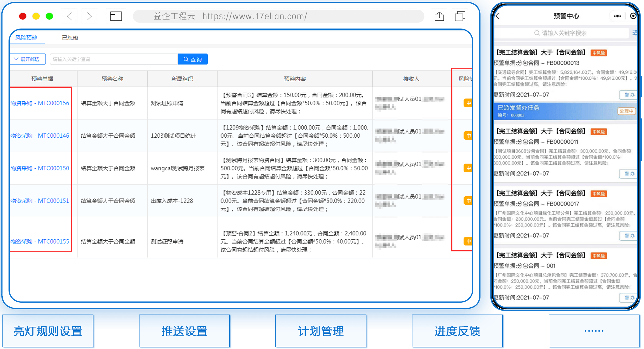This screenshot has height=349, width=644.
Task: Tap 督办 on the 分包合同 - 001 card
Action: point(629,297)
